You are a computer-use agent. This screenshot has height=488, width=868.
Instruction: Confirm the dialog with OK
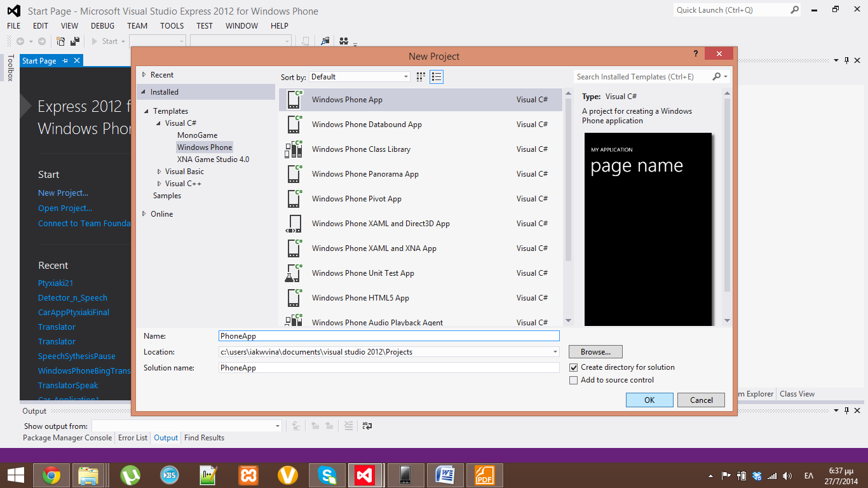(x=649, y=400)
